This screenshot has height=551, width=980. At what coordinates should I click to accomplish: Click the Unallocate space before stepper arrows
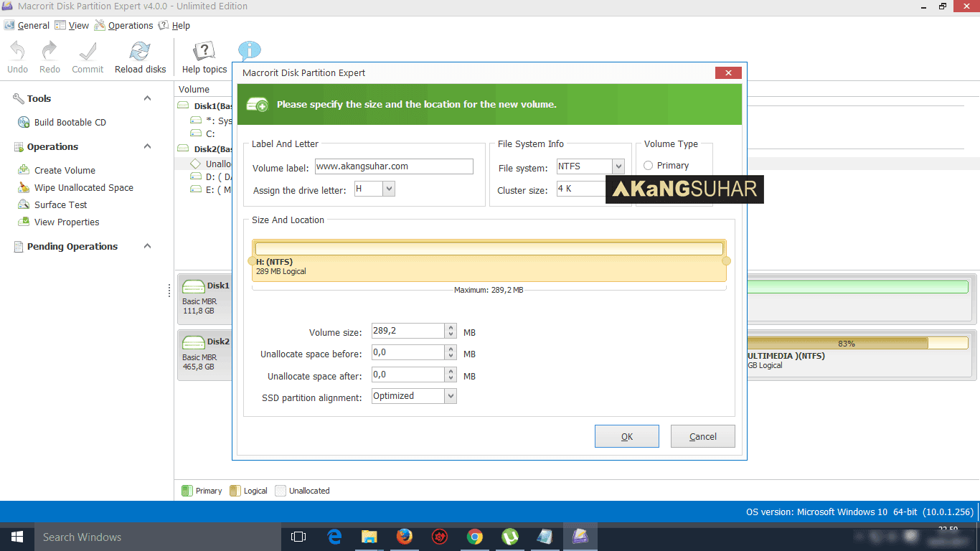(x=451, y=352)
